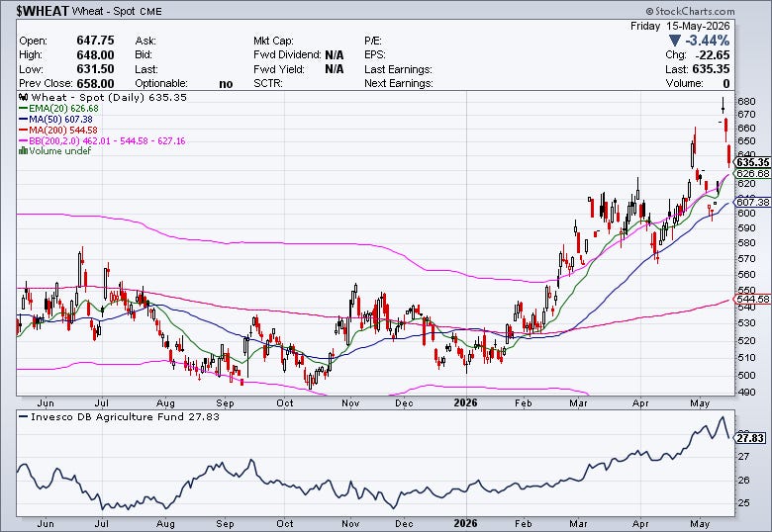This screenshot has height=532, width=772.
Task: Click the Next Earnings label
Action: click(x=398, y=83)
